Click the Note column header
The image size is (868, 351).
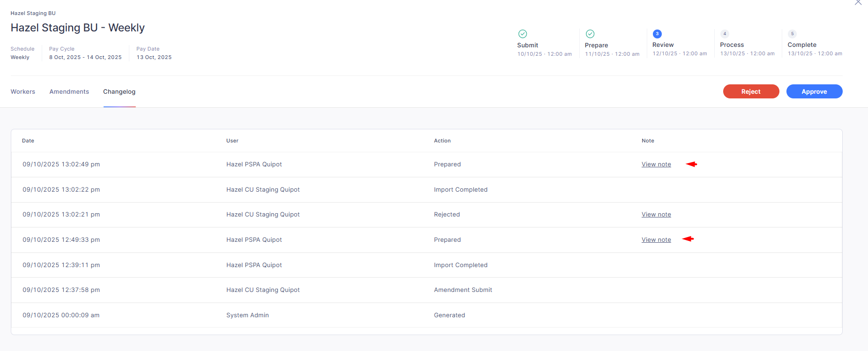coord(648,141)
